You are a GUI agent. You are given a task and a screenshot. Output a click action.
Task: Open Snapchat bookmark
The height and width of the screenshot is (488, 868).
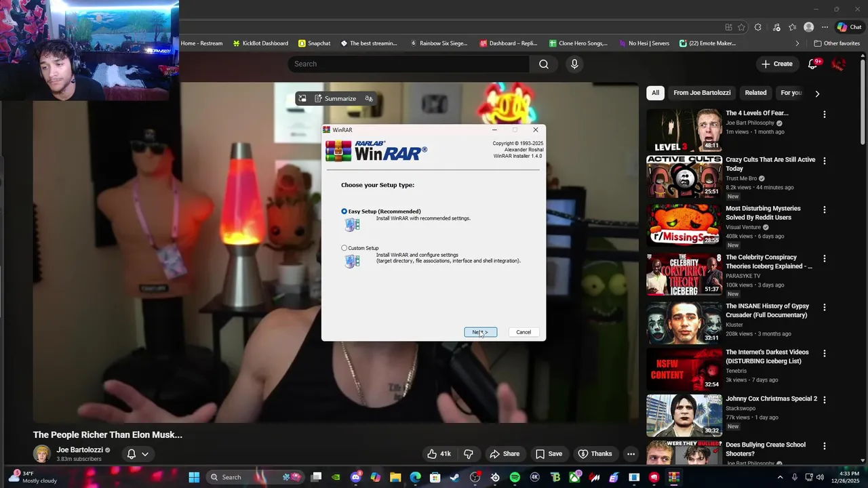(x=315, y=43)
